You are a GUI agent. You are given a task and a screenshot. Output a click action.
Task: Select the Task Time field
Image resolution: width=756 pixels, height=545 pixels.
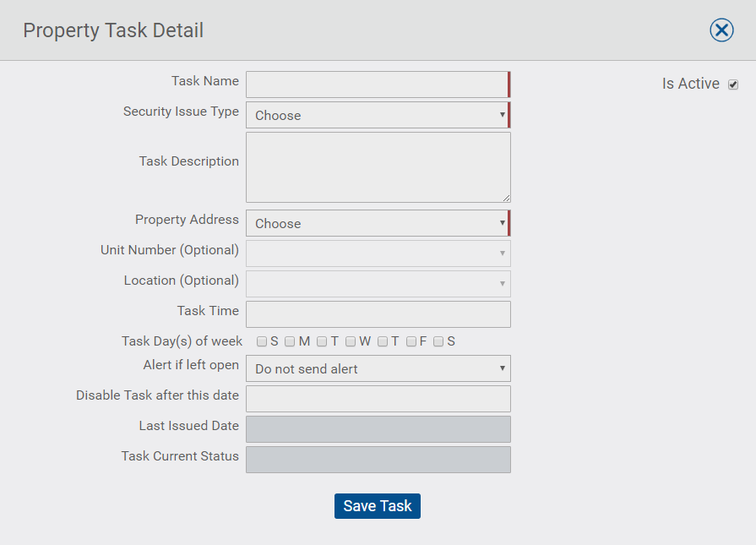[378, 314]
